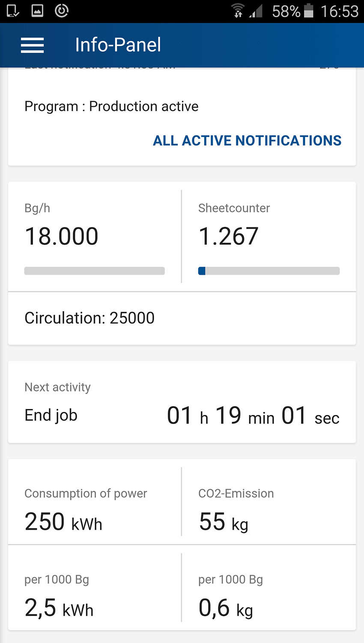This screenshot has height=643, width=364.
Task: Select the Bg/h 18.000 value
Action: [x=62, y=236]
